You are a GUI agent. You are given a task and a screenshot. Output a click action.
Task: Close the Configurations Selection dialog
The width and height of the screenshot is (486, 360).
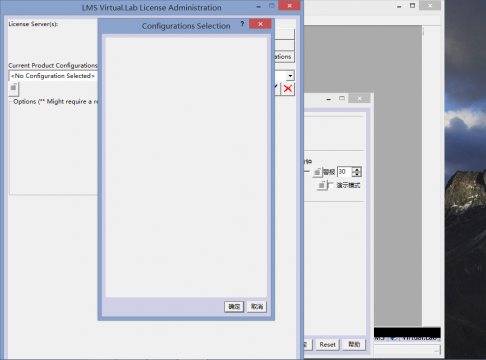(x=260, y=24)
